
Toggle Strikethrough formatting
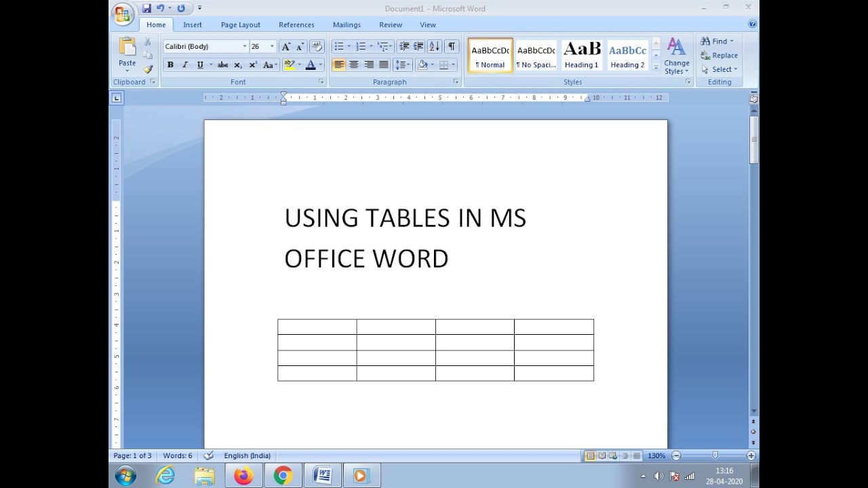coord(222,65)
